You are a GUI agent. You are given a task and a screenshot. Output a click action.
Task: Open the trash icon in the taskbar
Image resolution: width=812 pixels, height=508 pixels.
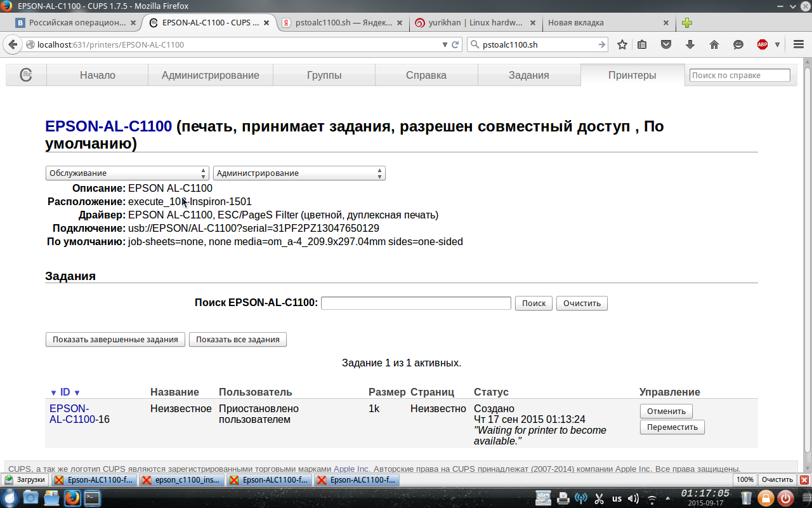point(747,498)
